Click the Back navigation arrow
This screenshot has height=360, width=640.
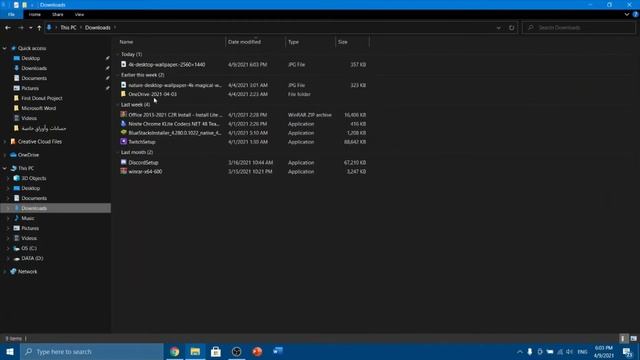(8, 28)
